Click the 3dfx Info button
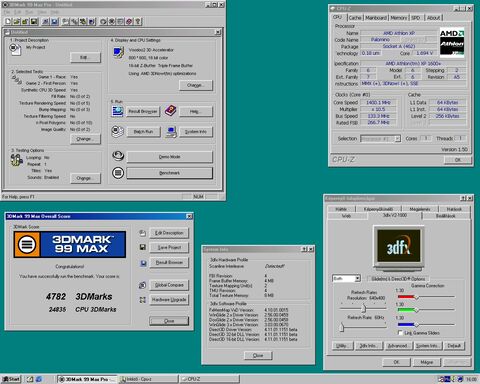This screenshot has height=384, width=480. [369, 346]
